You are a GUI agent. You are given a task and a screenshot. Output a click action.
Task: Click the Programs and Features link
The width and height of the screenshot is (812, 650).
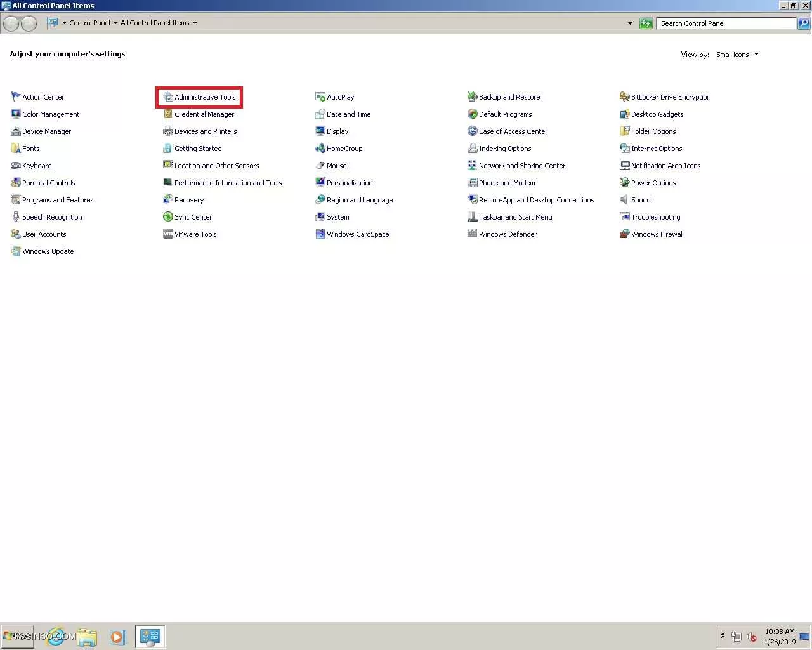pos(58,200)
